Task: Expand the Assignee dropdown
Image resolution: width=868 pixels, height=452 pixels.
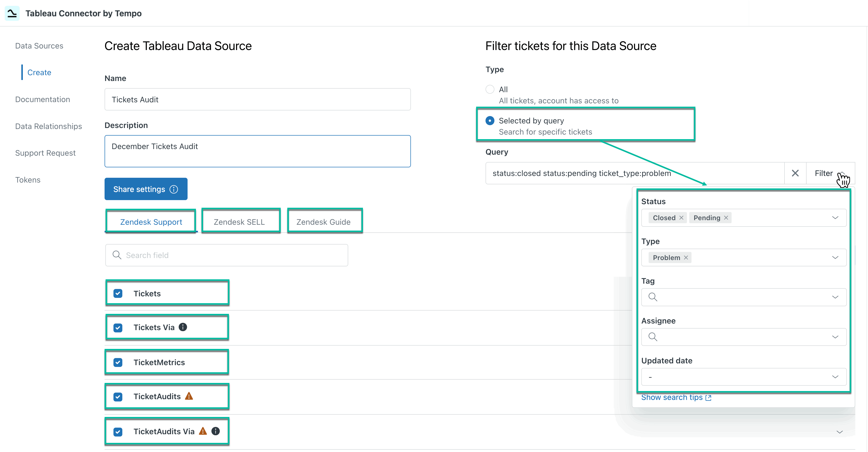Action: [836, 337]
